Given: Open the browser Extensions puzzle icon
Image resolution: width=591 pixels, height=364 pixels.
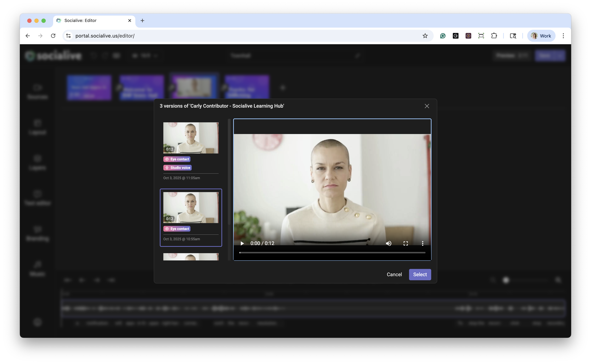Looking at the screenshot, I should (494, 36).
